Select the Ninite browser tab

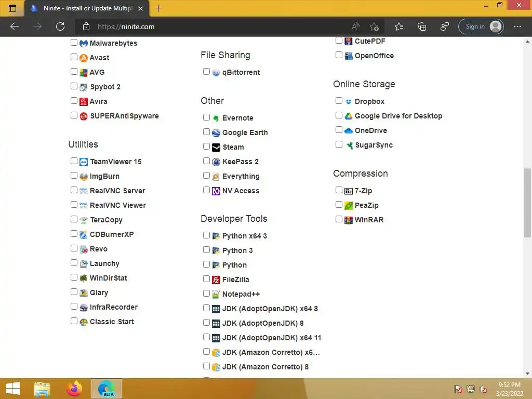(x=87, y=8)
